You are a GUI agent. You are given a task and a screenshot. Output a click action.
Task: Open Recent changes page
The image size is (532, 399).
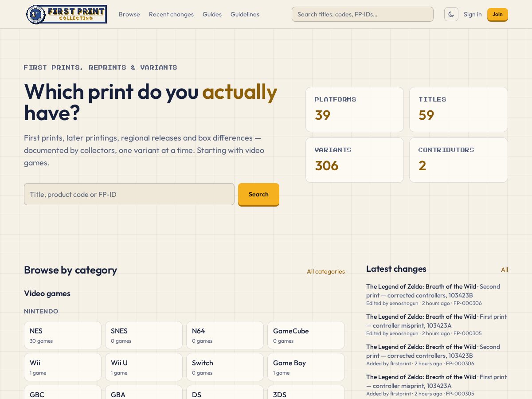[171, 14]
